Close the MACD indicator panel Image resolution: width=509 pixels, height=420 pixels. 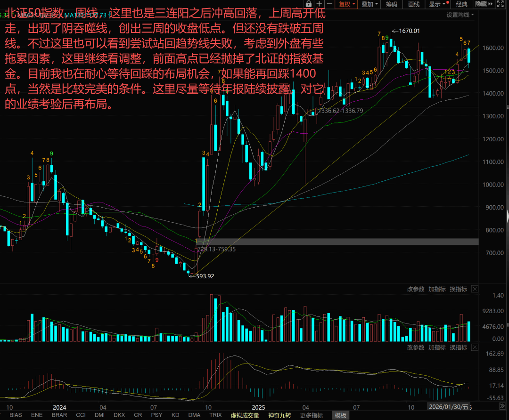click(475, 347)
